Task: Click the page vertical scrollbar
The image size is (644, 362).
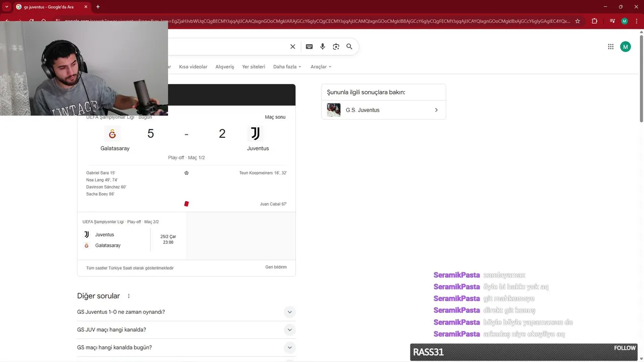Action: point(641,78)
